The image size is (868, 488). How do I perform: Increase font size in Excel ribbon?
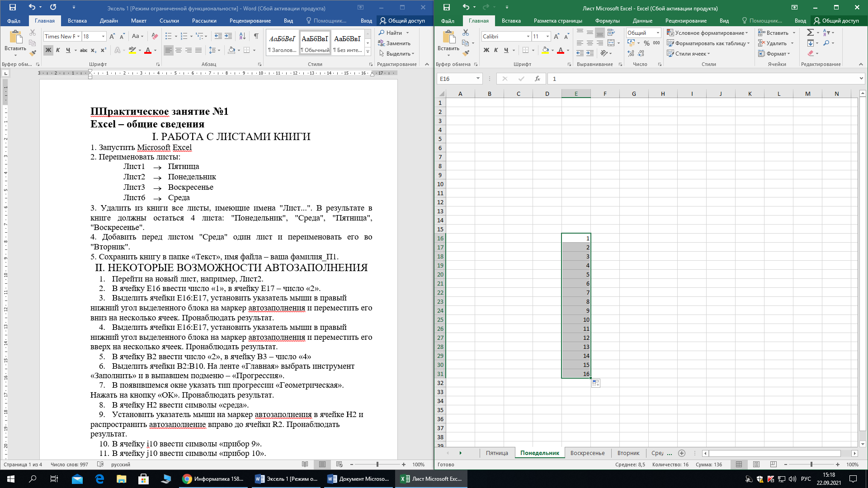557,36
